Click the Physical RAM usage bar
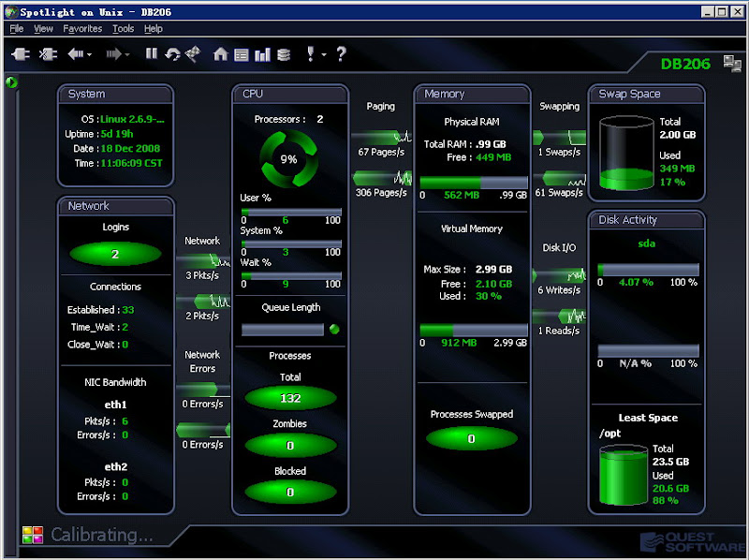The width and height of the screenshot is (749, 560). click(x=474, y=182)
